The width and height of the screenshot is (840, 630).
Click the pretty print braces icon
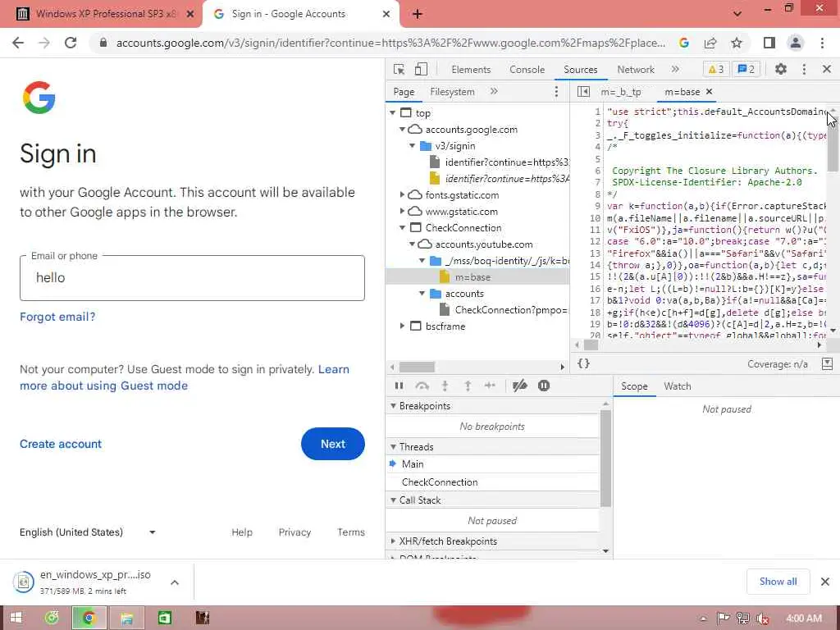tap(583, 363)
